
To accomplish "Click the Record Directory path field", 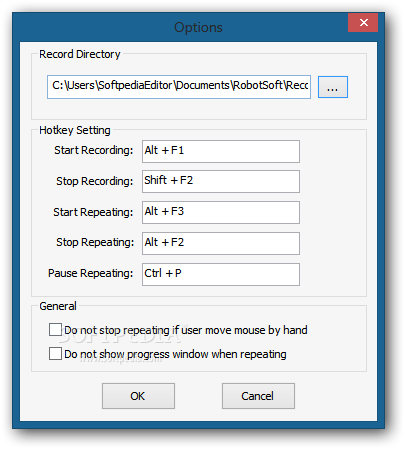I will point(179,87).
